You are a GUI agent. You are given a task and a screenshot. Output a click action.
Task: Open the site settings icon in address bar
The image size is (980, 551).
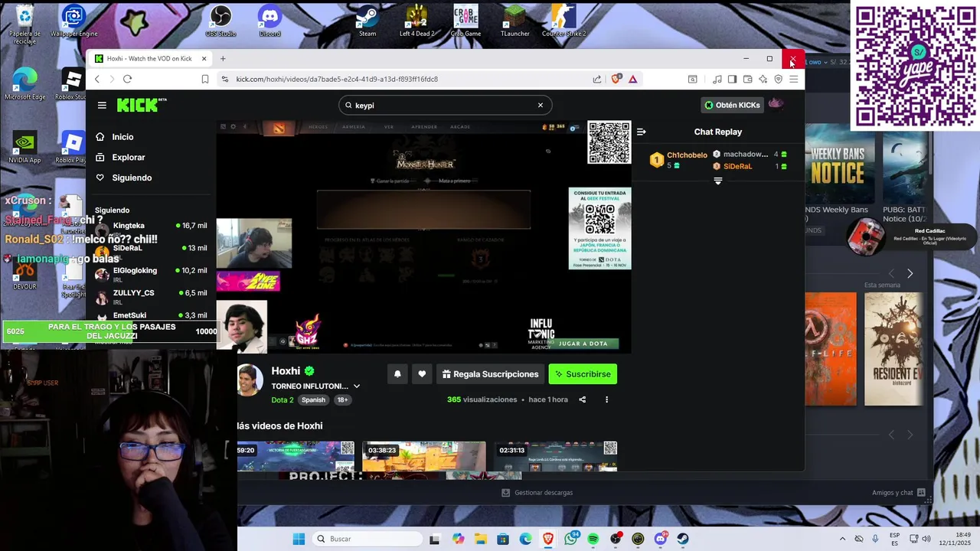coord(224,79)
